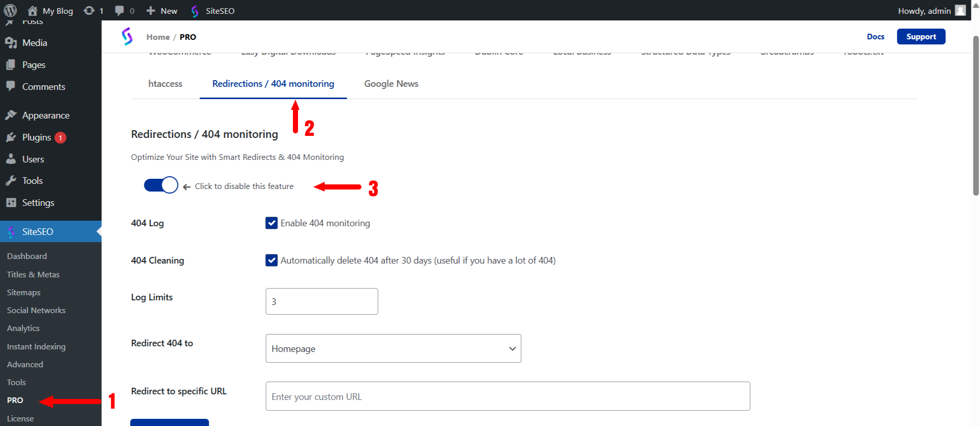
Task: Click the SiteSEO logo beside breadcrumb
Action: tap(127, 37)
